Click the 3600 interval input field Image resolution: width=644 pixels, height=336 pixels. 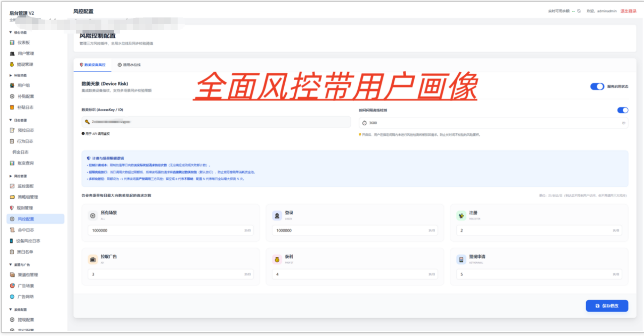(493, 123)
